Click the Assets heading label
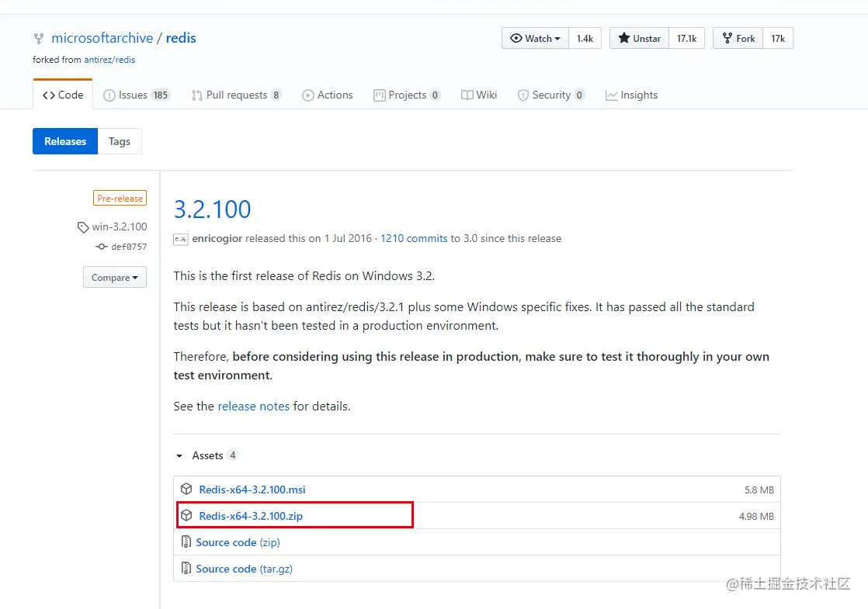This screenshot has height=609, width=868. [207, 455]
